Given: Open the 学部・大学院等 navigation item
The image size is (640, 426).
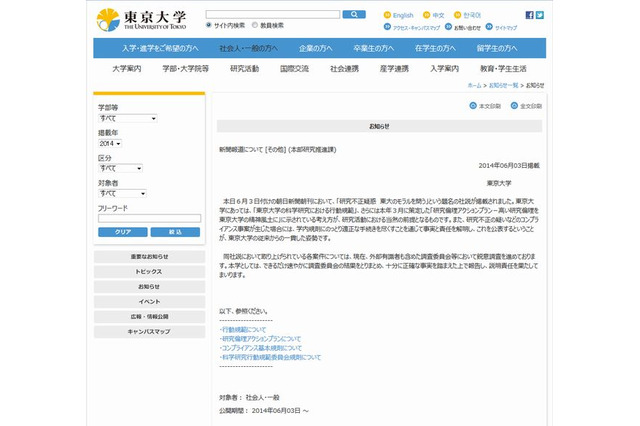Looking at the screenshot, I should tap(186, 69).
